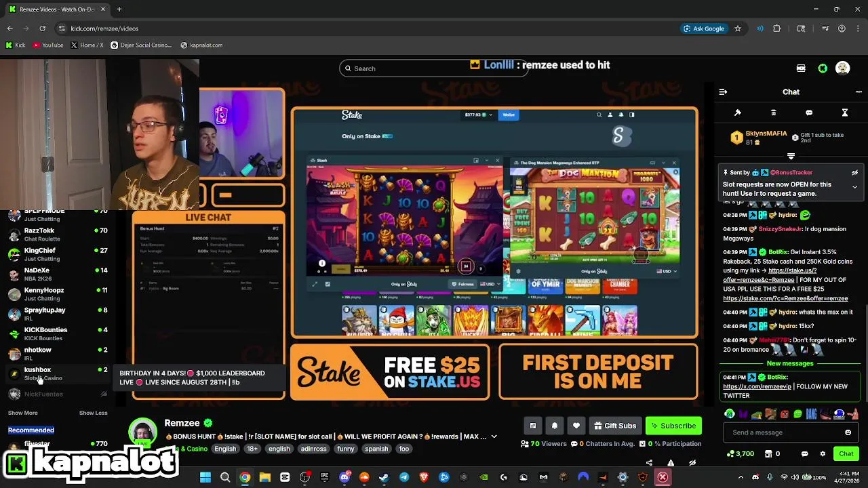The height and width of the screenshot is (488, 868).
Task: Open the user profile avatar menu
Action: click(843, 68)
